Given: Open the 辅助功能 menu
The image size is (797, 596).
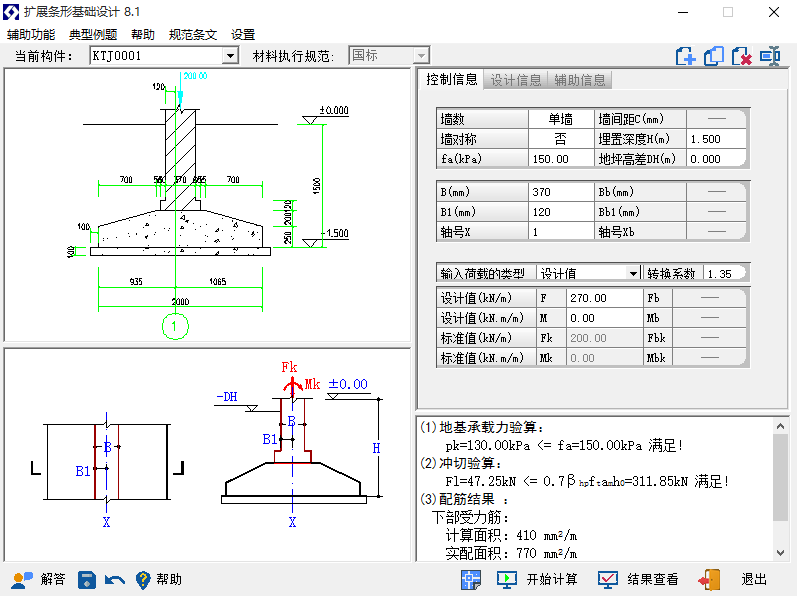Looking at the screenshot, I should click(31, 35).
